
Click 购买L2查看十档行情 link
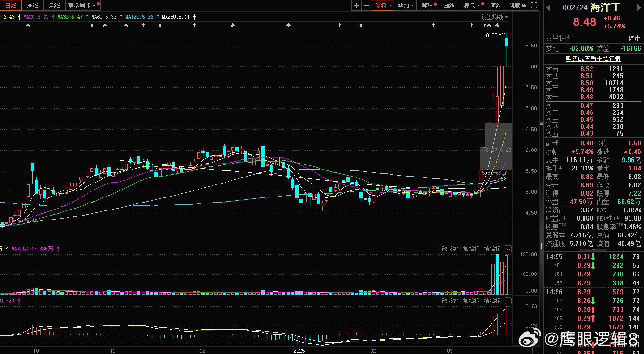593,59
